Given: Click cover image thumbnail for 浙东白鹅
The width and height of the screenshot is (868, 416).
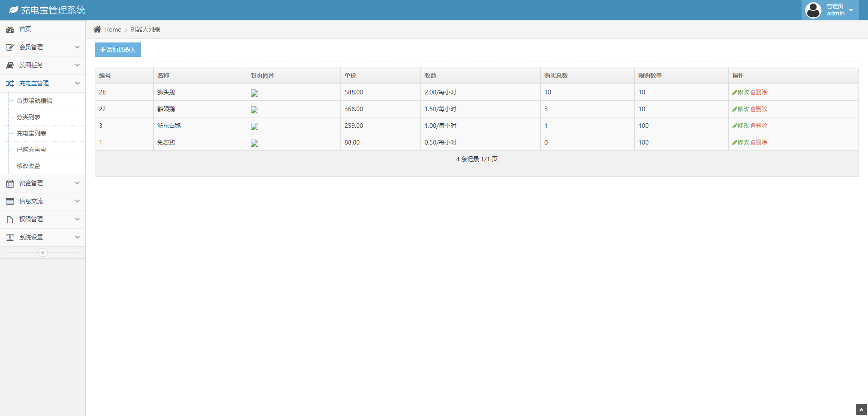Looking at the screenshot, I should tap(255, 126).
